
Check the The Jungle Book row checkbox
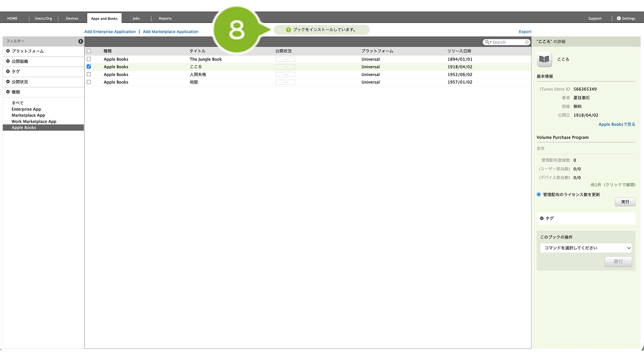(89, 59)
